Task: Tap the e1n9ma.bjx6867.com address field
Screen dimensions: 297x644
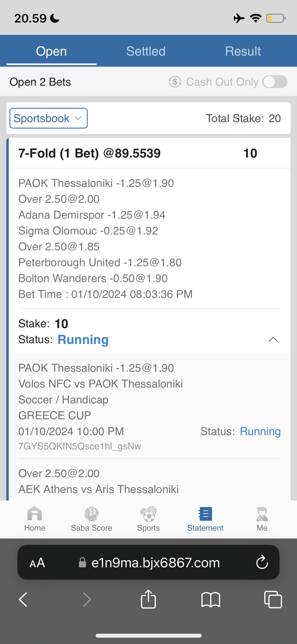Action: (x=155, y=563)
